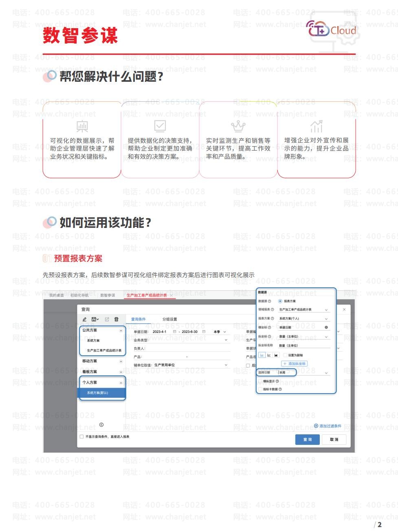Click the share/export scheme icon
The width and height of the screenshot is (398, 532).
[107, 320]
